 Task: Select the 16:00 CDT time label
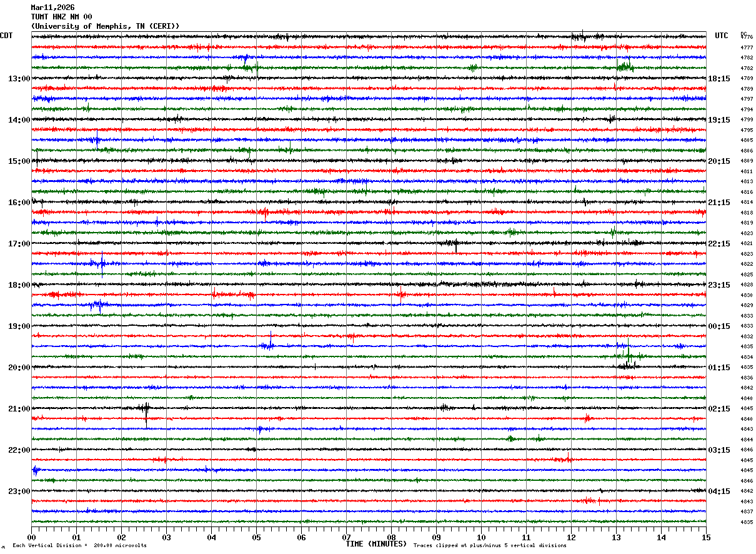(x=19, y=203)
